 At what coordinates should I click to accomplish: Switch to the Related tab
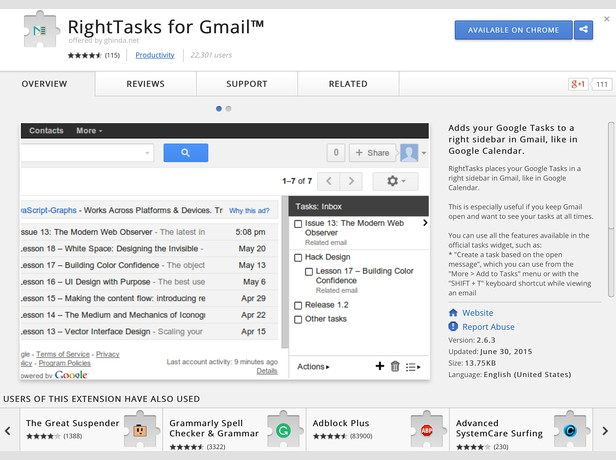(x=348, y=84)
